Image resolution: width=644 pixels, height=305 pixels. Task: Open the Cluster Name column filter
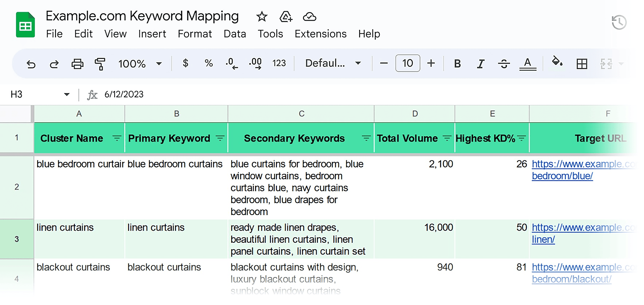point(117,138)
